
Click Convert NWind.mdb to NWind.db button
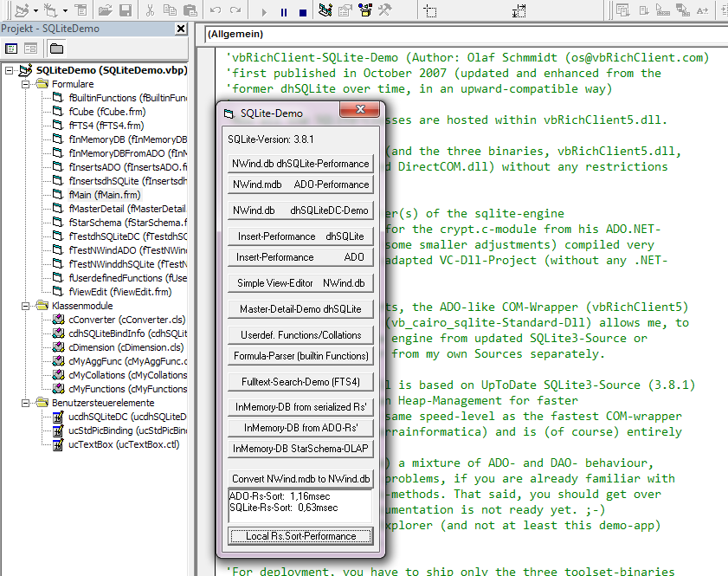click(300, 479)
